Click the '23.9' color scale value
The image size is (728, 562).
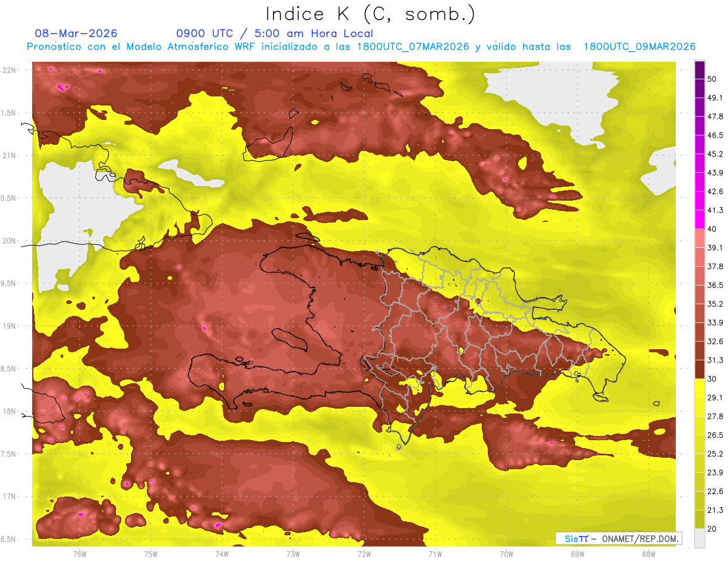715,472
